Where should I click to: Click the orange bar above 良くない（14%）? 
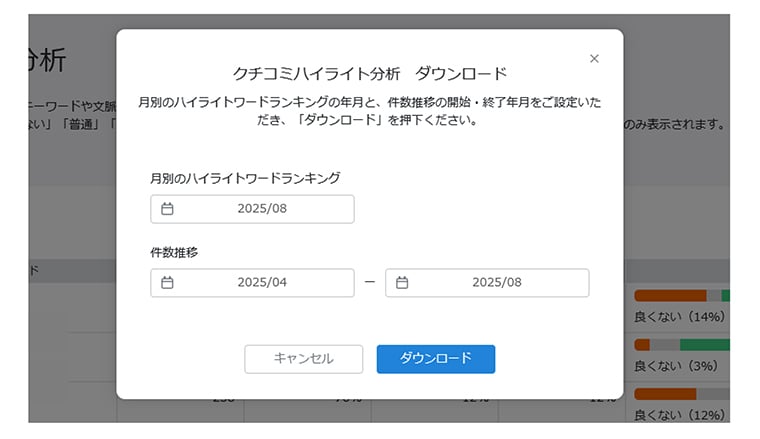coord(669,296)
